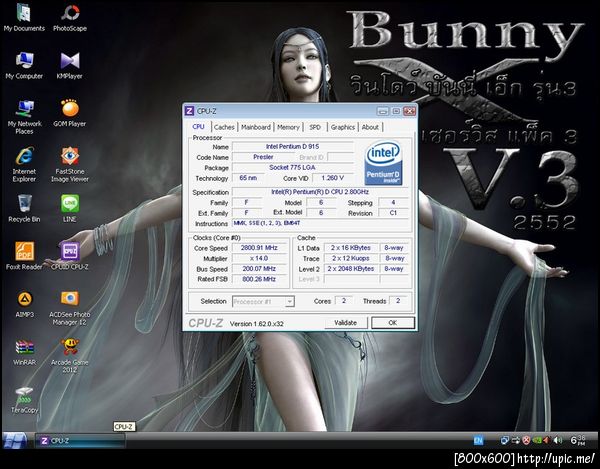Screen dimensions: 600x469
Task: Launch PhotoScape from the desktop
Action: tap(70, 18)
